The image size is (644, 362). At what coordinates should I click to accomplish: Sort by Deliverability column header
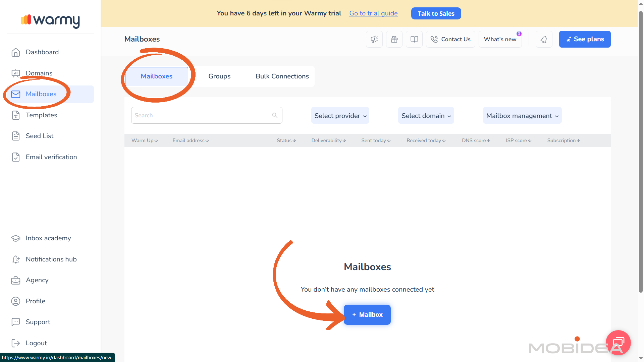pyautogui.click(x=328, y=140)
